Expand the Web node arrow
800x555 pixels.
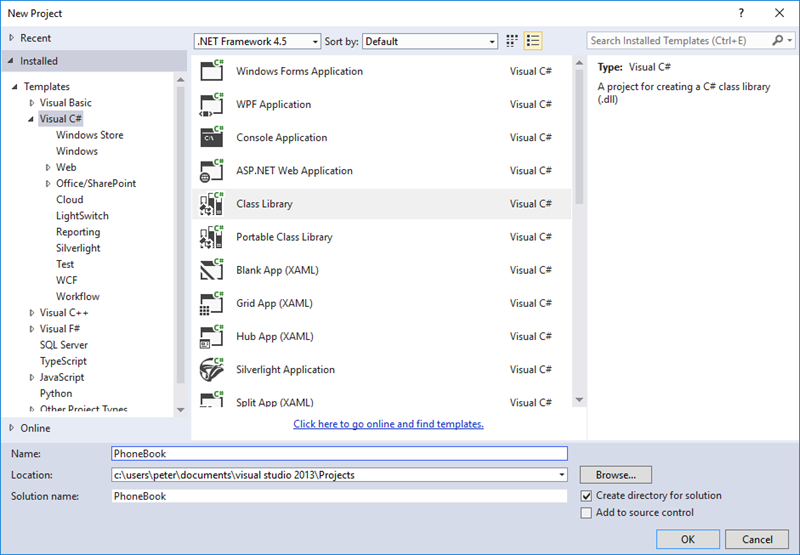48,167
